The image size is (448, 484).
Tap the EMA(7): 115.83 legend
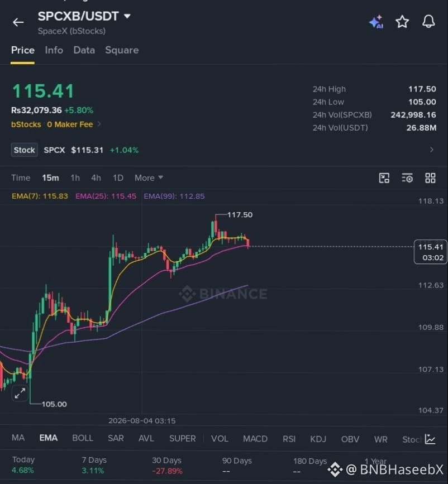point(40,197)
